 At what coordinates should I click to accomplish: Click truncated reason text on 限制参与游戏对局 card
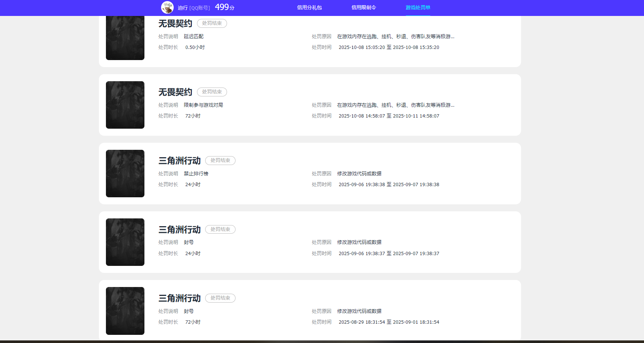tap(396, 105)
